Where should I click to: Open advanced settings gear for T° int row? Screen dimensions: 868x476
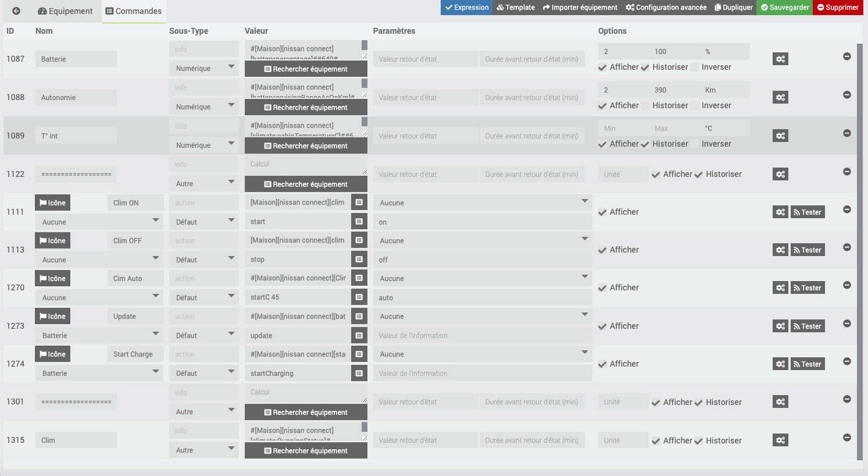point(780,136)
